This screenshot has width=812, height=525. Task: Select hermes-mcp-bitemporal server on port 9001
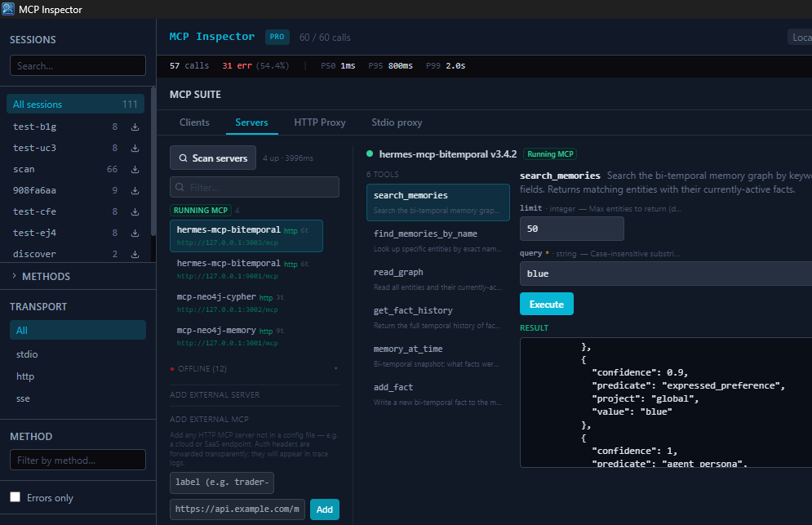pyautogui.click(x=246, y=269)
